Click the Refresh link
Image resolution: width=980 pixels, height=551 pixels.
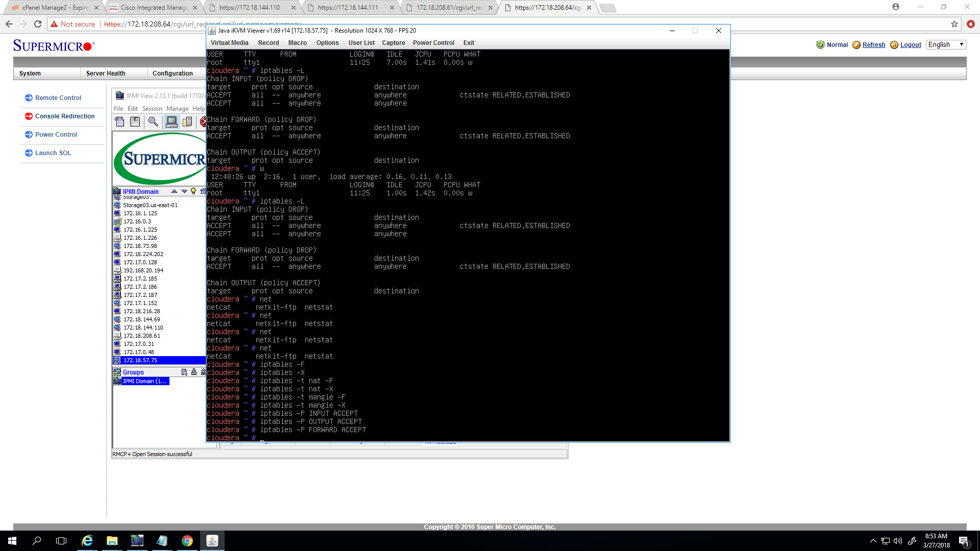tap(873, 45)
